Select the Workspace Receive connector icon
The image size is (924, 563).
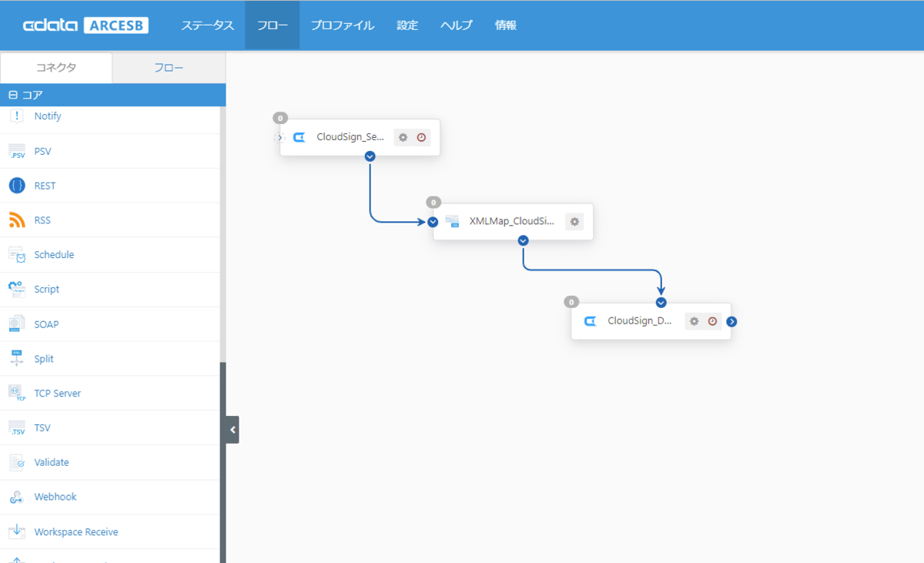pos(17,532)
